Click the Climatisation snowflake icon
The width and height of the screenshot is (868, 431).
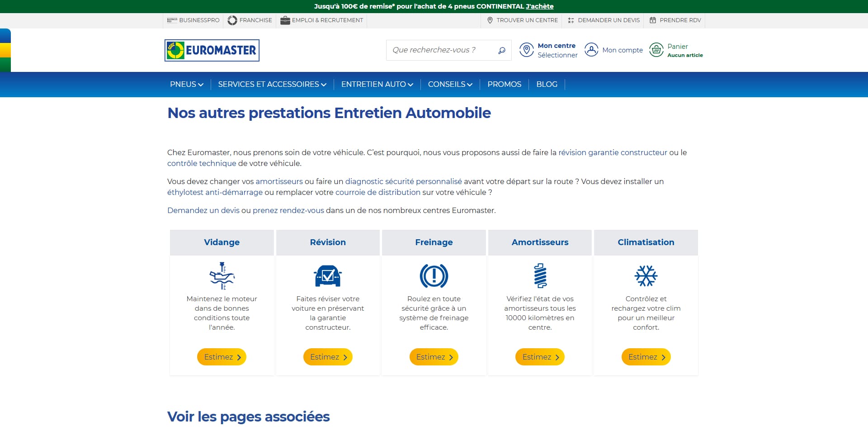(x=646, y=276)
